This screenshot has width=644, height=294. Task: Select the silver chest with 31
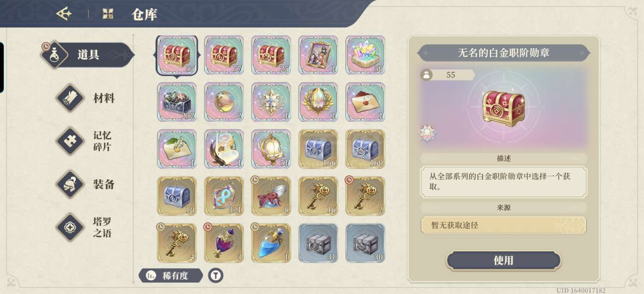click(318, 243)
